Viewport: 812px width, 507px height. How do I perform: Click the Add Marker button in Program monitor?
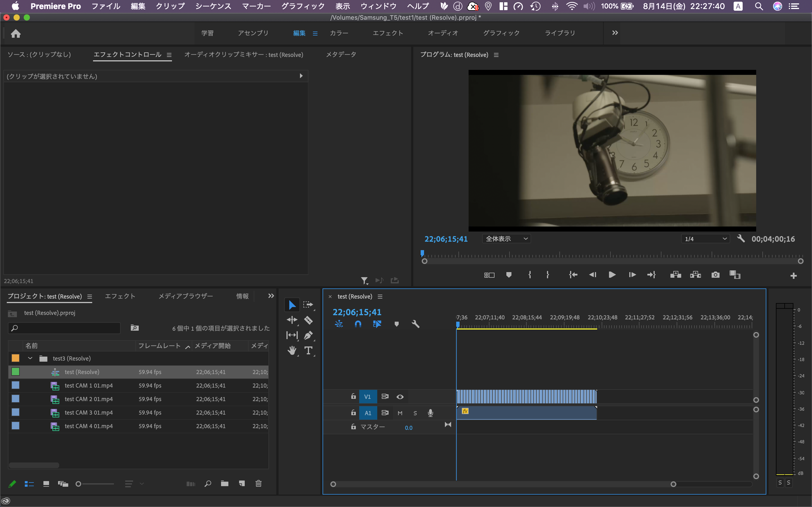click(x=509, y=275)
